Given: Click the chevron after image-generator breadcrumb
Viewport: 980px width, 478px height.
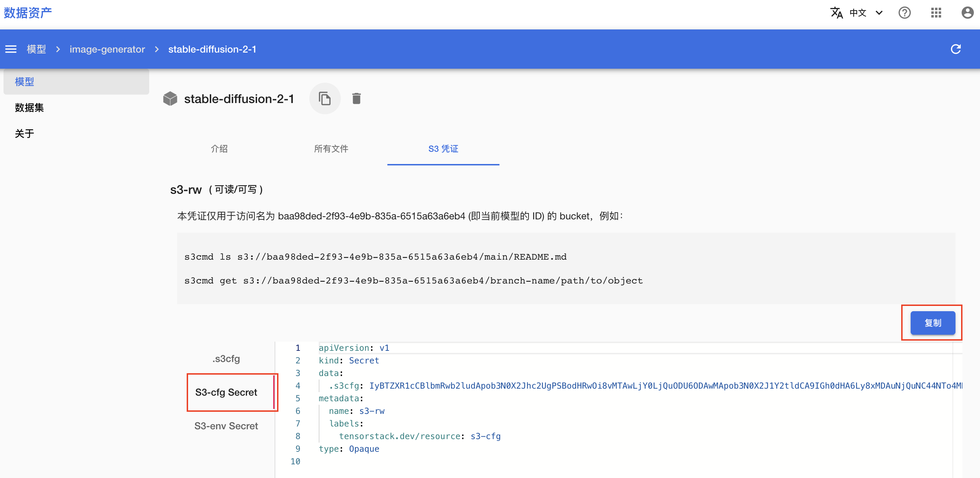Looking at the screenshot, I should pos(157,49).
